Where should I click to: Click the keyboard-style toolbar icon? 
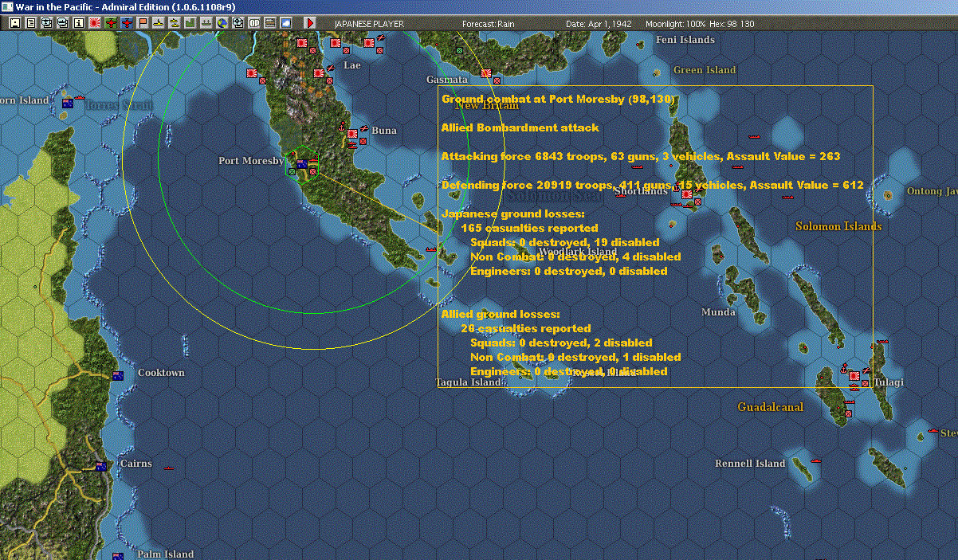coord(270,23)
